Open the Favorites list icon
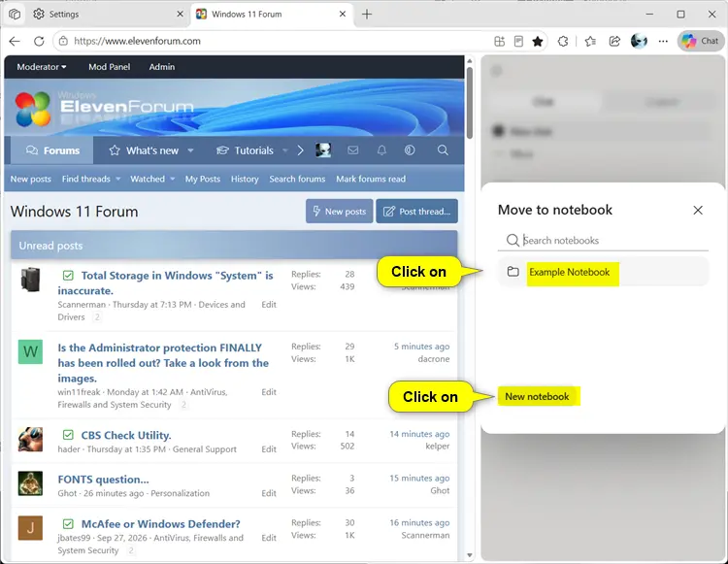Screen dimensions: 728x564 (590, 42)
